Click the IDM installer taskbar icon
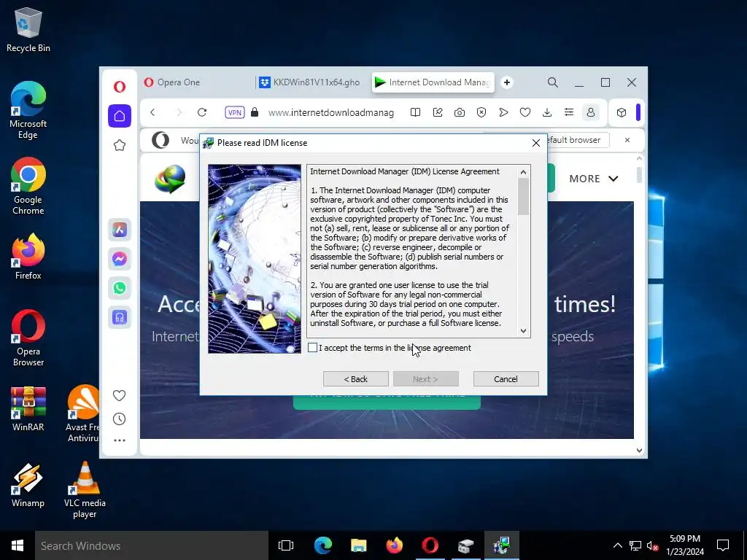This screenshot has width=747, height=560. click(x=502, y=545)
